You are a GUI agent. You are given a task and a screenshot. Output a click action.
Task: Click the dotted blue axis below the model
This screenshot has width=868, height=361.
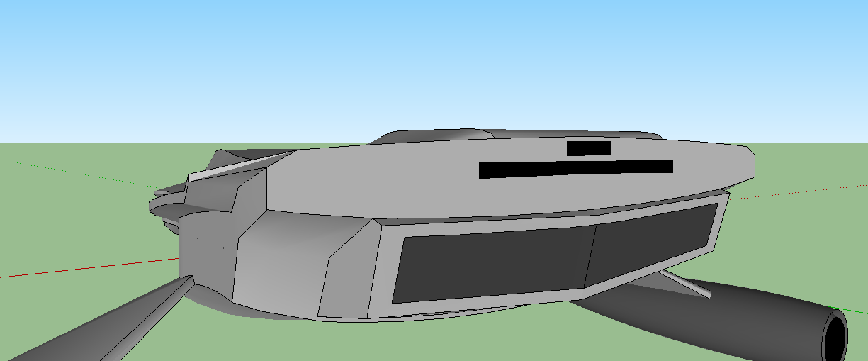415,344
